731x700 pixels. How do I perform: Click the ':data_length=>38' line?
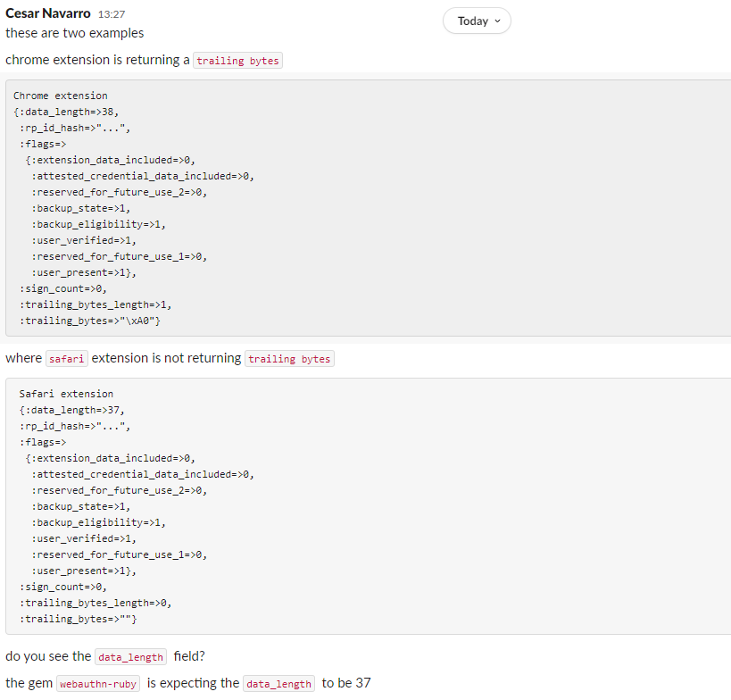click(66, 112)
